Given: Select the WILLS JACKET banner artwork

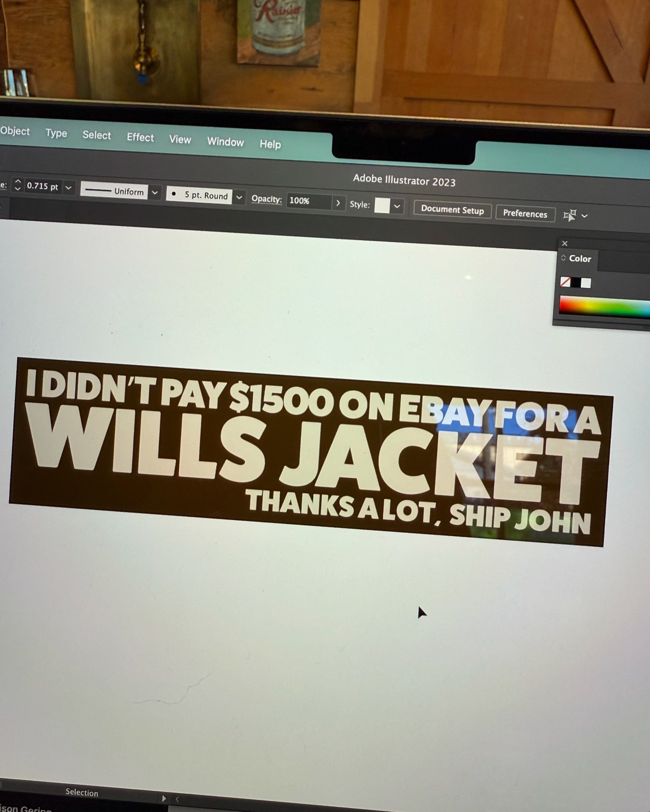Looking at the screenshot, I should [x=311, y=452].
